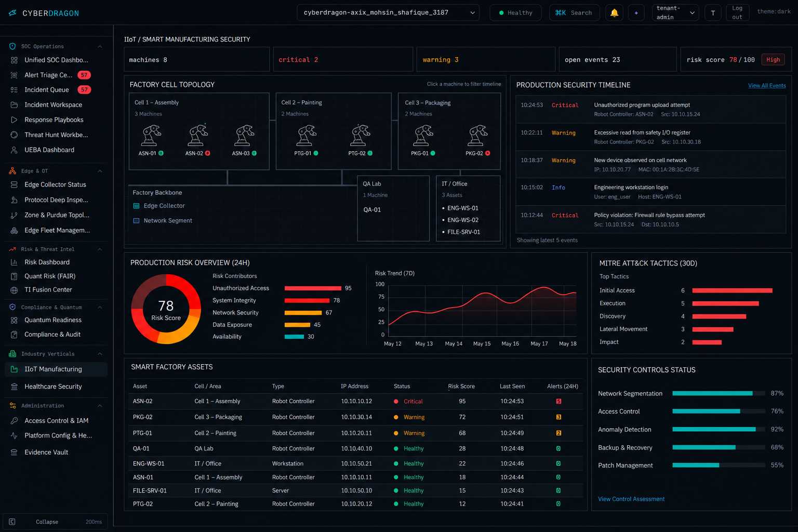Click the Alert Triage Center icon
Image resolution: width=798 pixels, height=532 pixels.
click(14, 75)
